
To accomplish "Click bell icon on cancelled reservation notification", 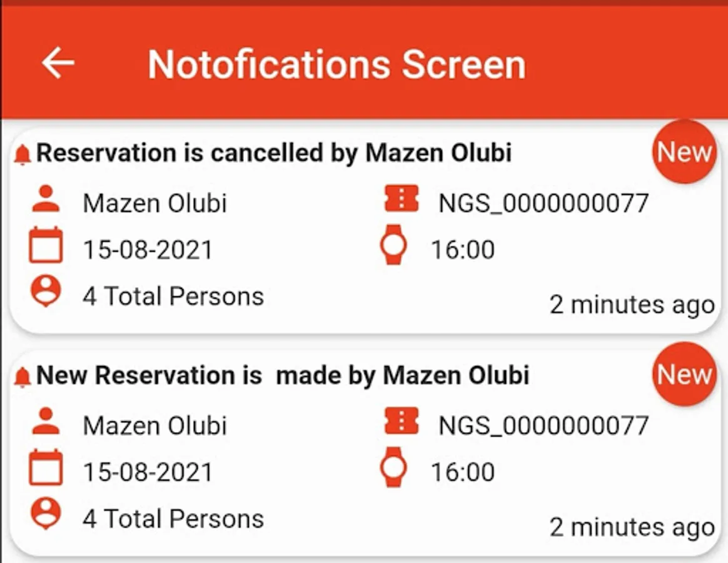I will (x=23, y=155).
